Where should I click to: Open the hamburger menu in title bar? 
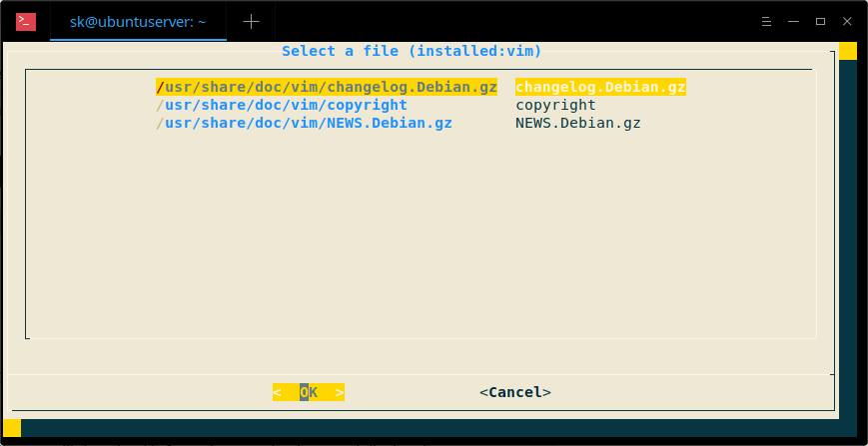tap(765, 21)
